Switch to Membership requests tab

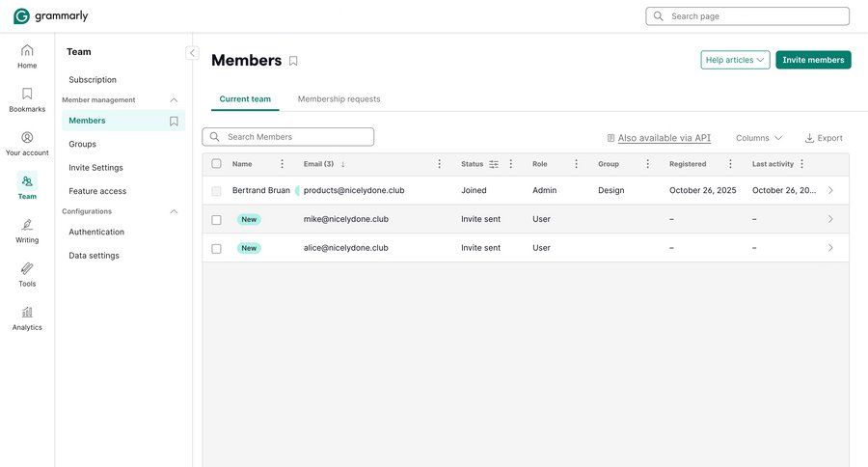click(339, 99)
